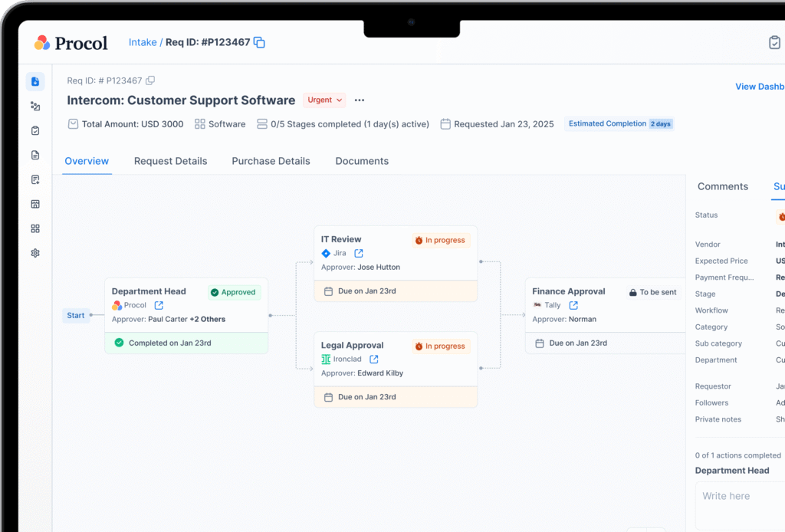Switch to the Comments panel
The height and width of the screenshot is (532, 785).
click(x=721, y=186)
